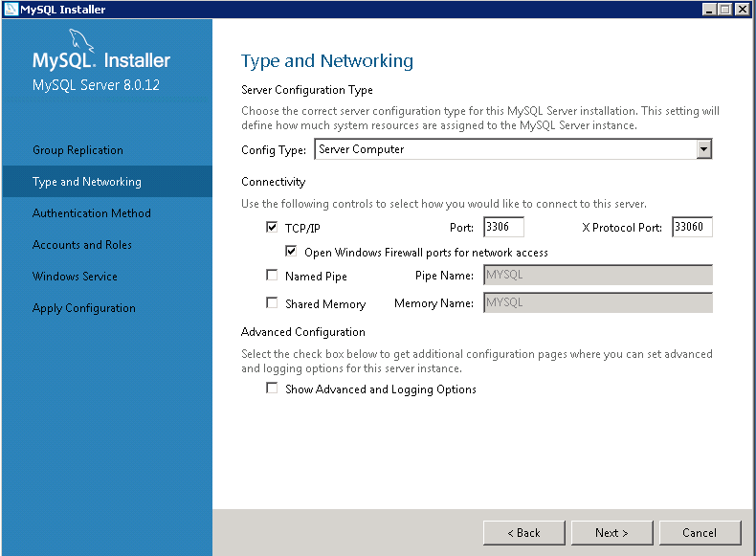Close the MySQL Installer window

tap(742, 10)
